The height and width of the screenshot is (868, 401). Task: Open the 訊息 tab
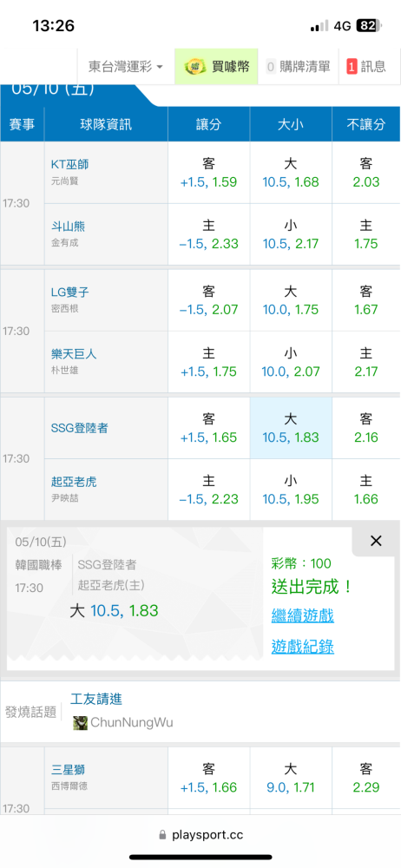pyautogui.click(x=366, y=67)
